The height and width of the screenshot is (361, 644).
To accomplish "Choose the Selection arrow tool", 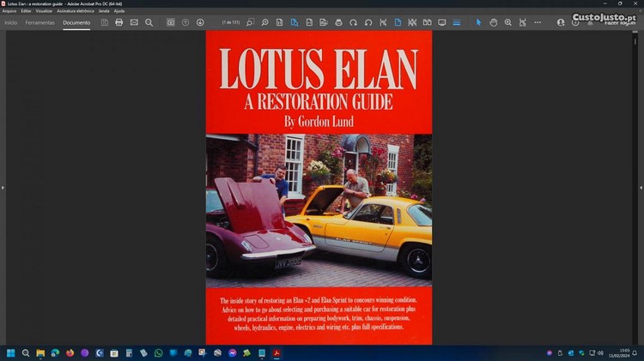I will pos(479,22).
